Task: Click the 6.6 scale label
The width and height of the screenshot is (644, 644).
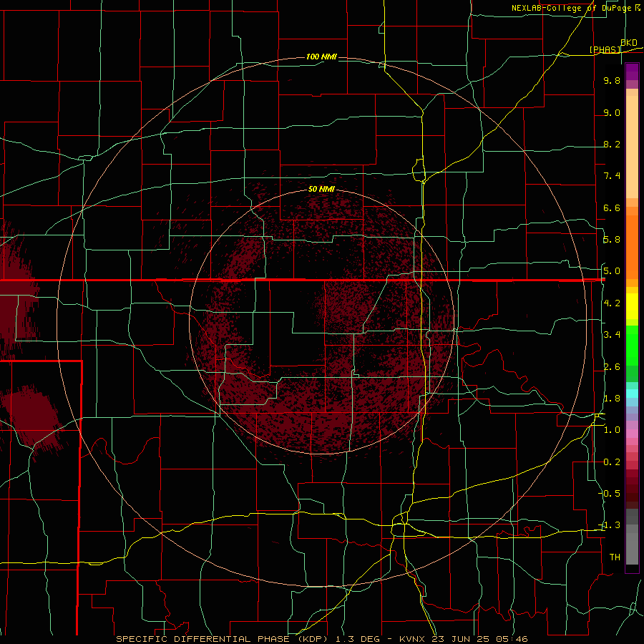Action: pyautogui.click(x=612, y=208)
